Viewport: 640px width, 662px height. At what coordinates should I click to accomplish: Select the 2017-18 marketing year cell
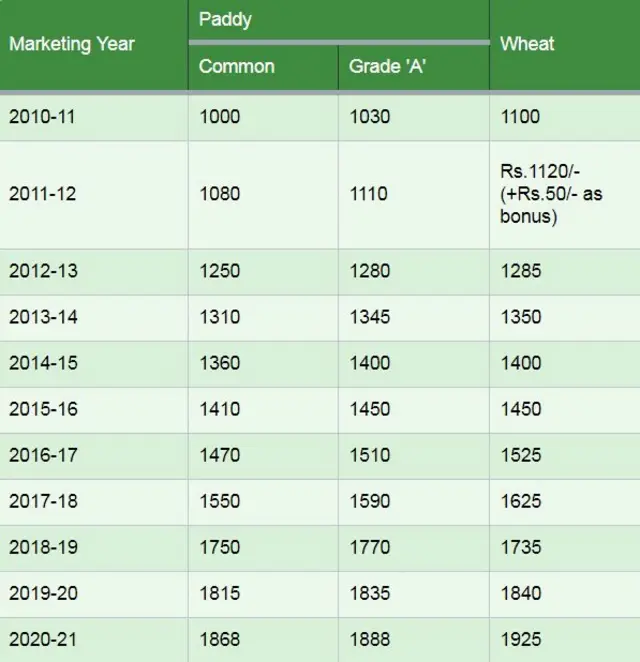click(42, 501)
